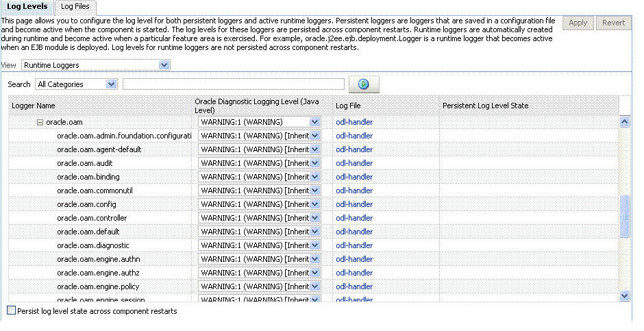This screenshot has height=331, width=644.
Task: Open logging level dropdown for oracle.oam.default
Action: [x=259, y=232]
